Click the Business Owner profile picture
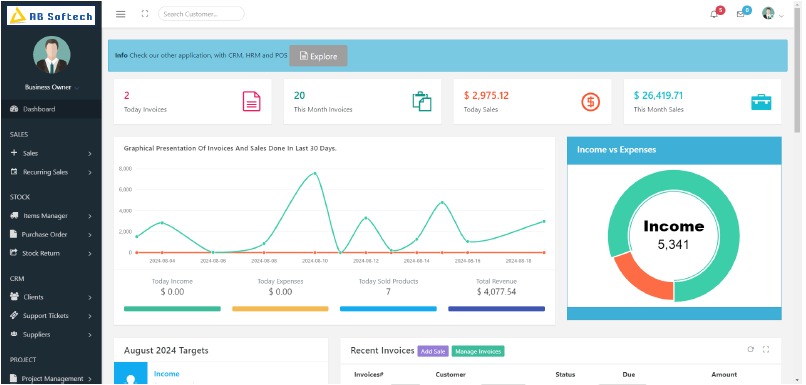 coord(51,54)
